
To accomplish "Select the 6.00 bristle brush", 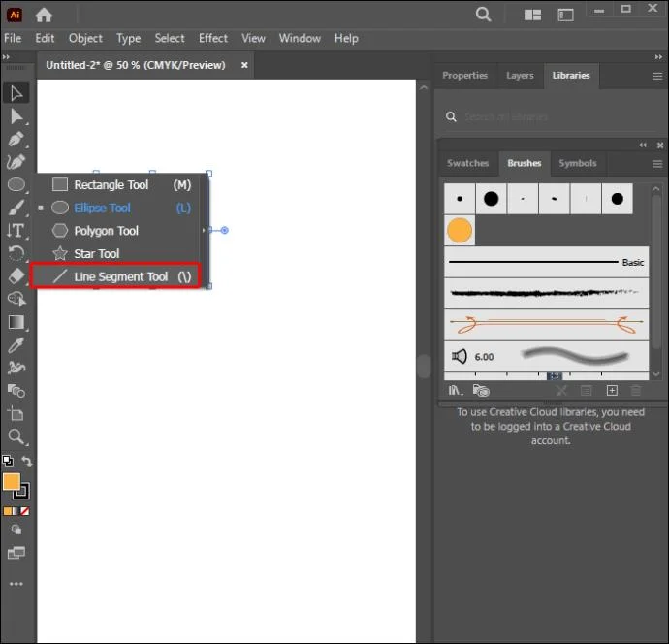I will (x=546, y=356).
